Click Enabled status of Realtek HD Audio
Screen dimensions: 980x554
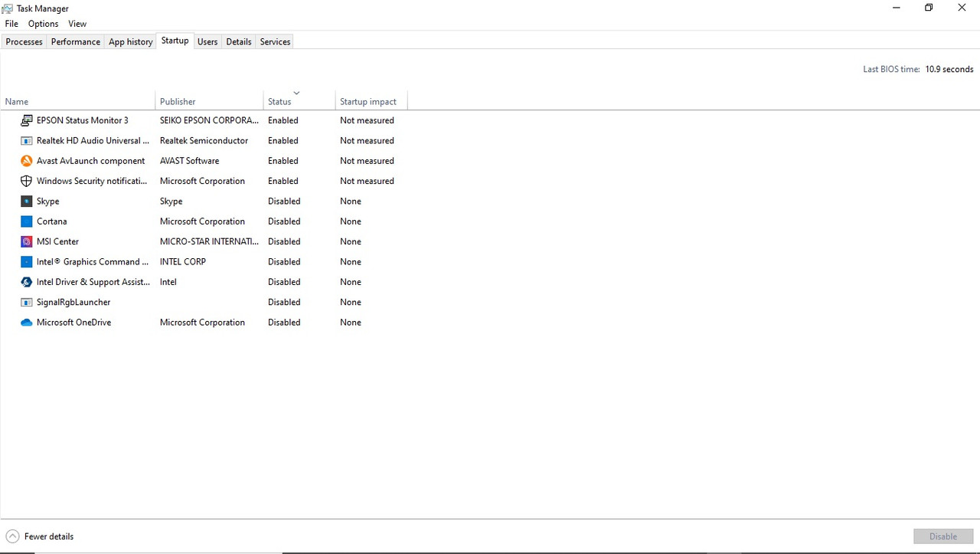point(283,140)
